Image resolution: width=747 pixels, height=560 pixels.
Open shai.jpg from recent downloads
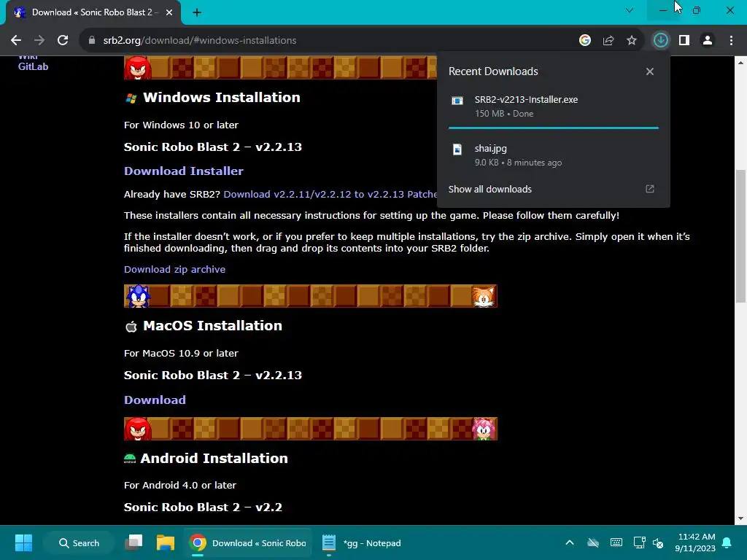[553, 155]
